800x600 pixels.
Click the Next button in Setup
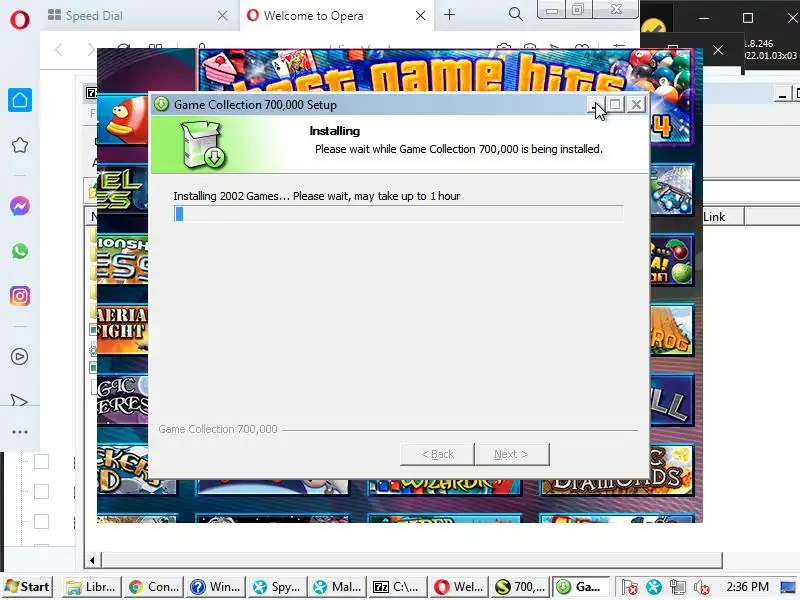(x=512, y=454)
